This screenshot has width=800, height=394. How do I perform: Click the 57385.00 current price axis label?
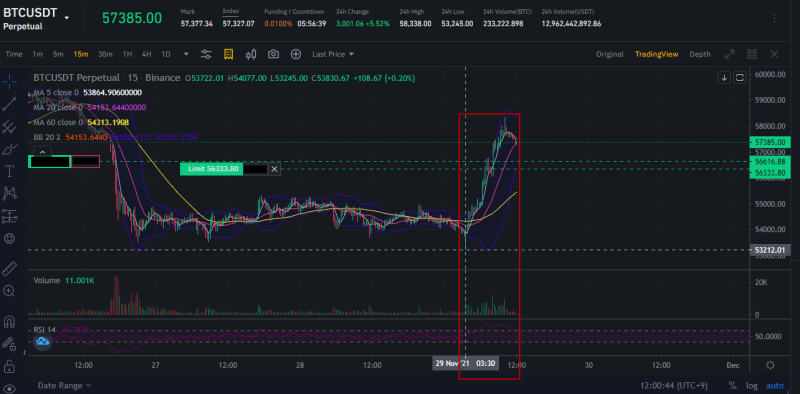tap(770, 143)
